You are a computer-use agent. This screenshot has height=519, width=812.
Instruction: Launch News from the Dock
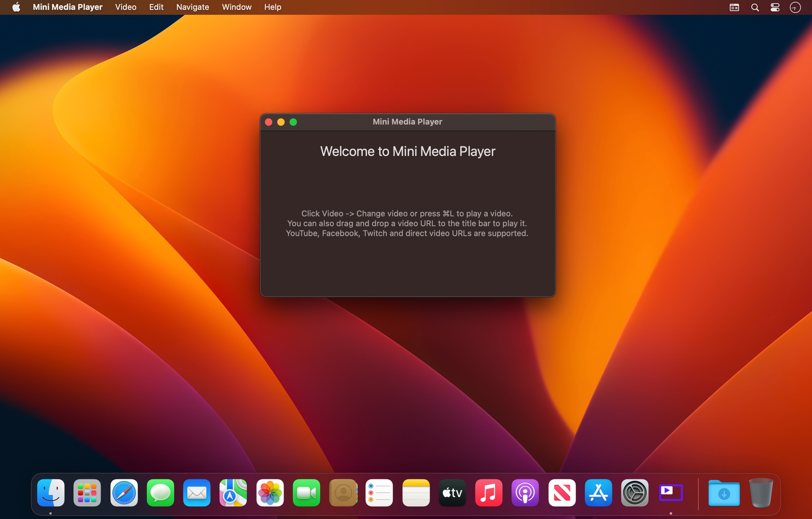tap(562, 492)
